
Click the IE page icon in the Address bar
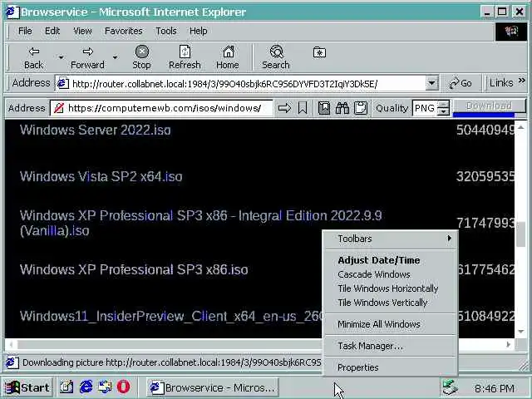(63, 83)
